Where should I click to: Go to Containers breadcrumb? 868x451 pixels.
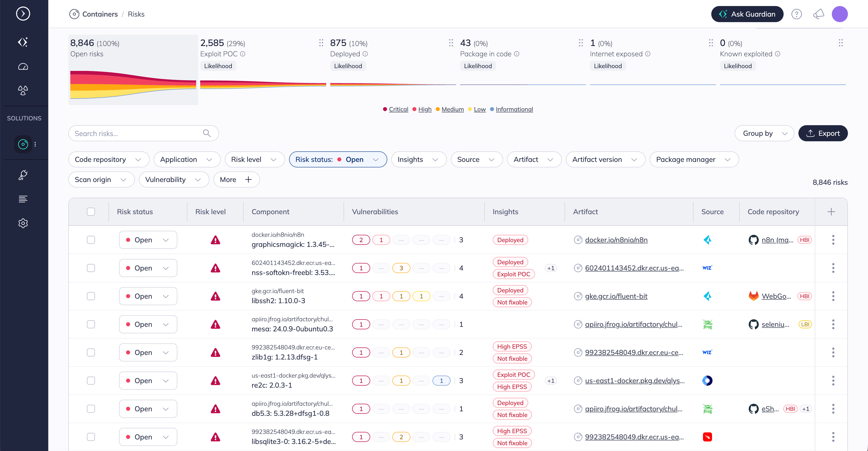click(100, 14)
